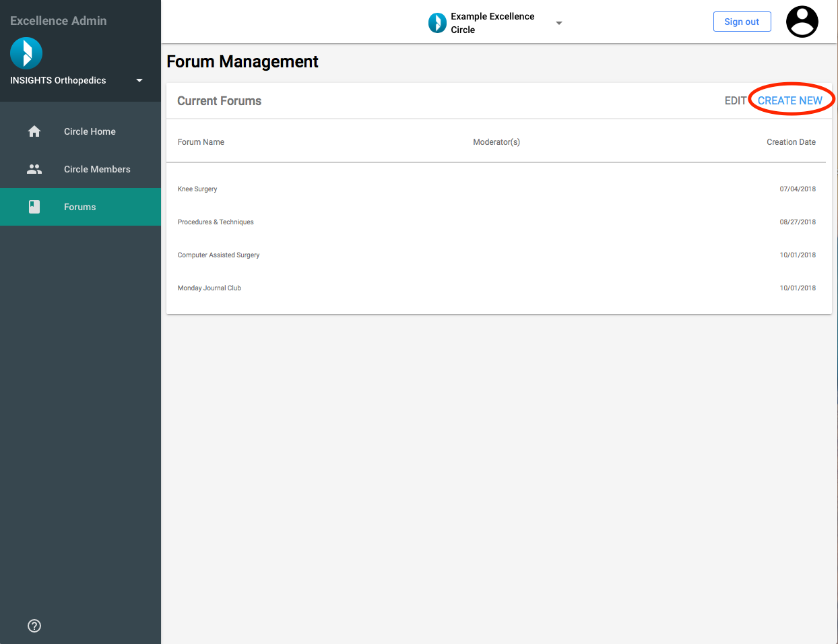Click the 08/27/2018 creation date
The height and width of the screenshot is (644, 838).
tap(798, 222)
